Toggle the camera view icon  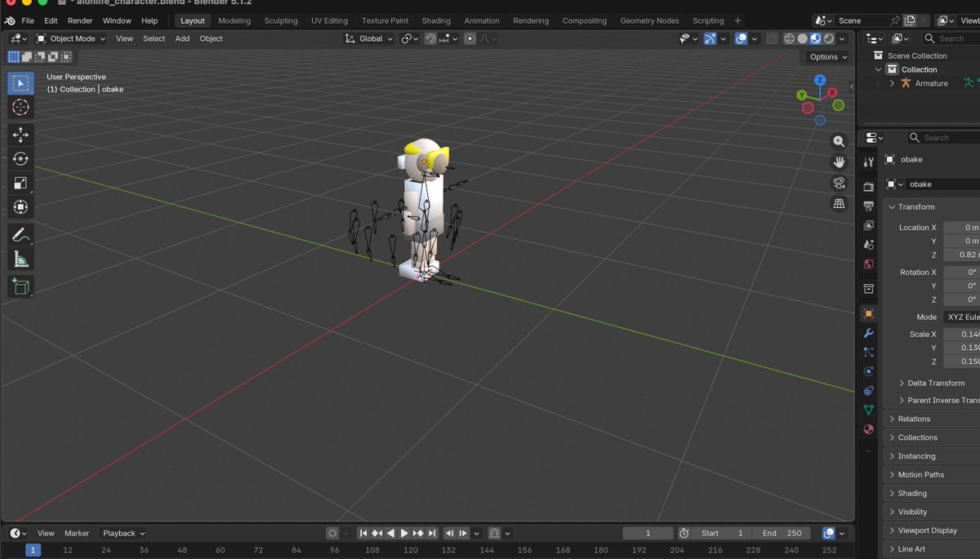click(839, 183)
